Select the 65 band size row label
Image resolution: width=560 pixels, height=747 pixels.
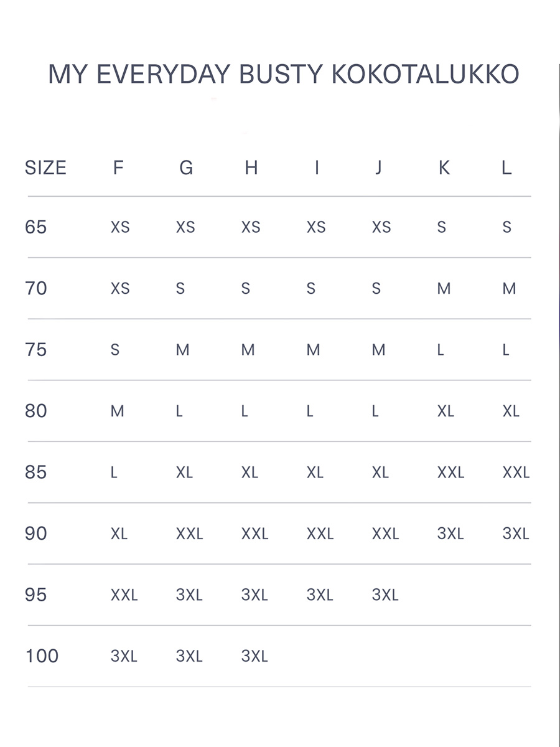click(36, 227)
